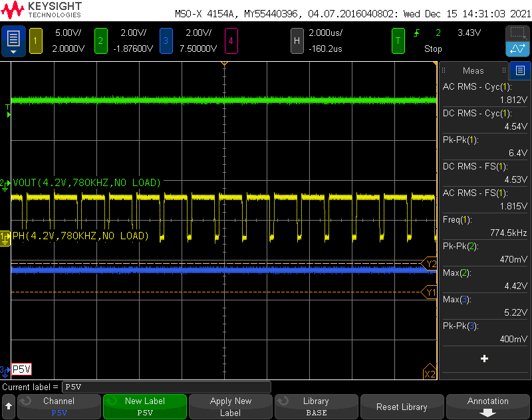Open the trigger T settings button
The image size is (532, 420).
[398, 41]
